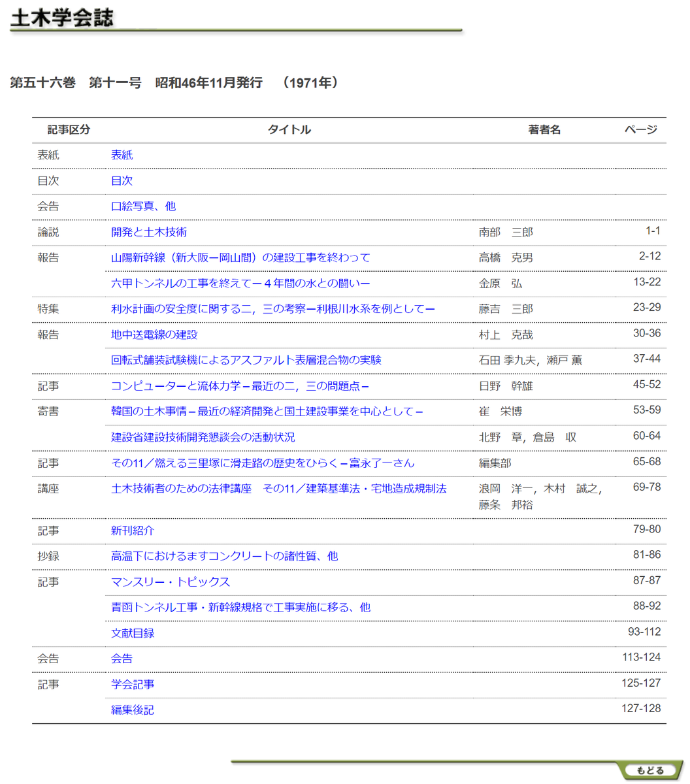Click author 編集部
The width and height of the screenshot is (690, 784).
click(x=495, y=463)
